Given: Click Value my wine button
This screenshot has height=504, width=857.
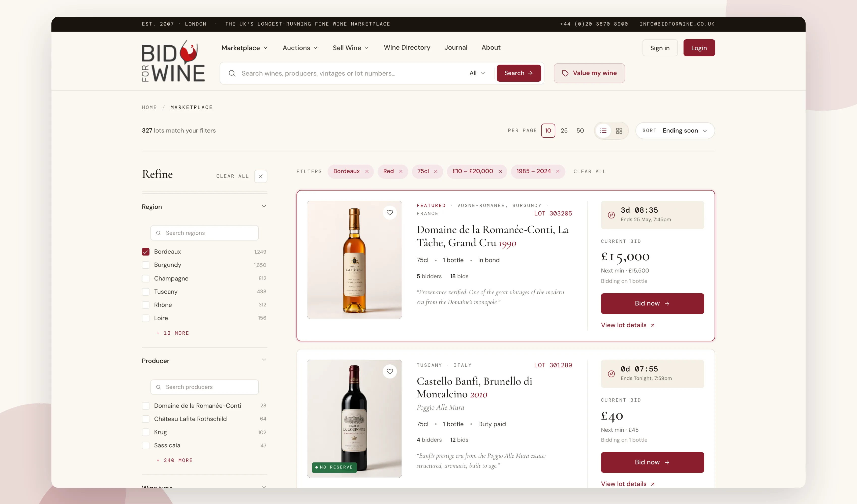Looking at the screenshot, I should coord(589,73).
